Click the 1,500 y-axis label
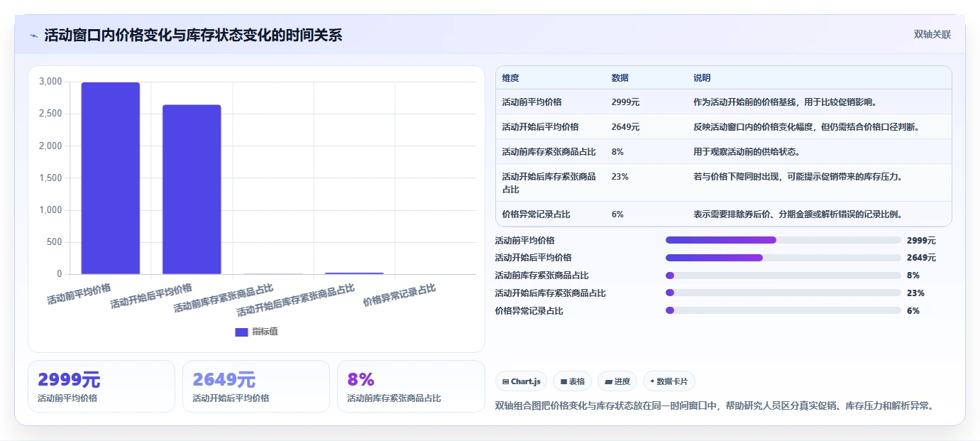 click(x=50, y=178)
